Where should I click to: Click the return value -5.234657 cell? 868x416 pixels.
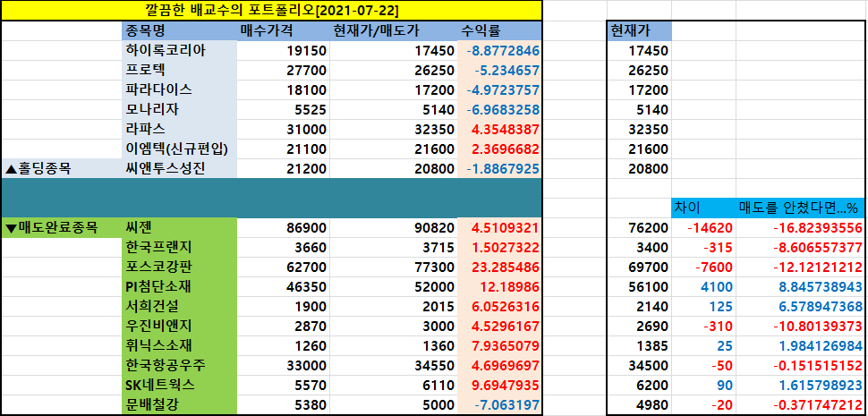[499, 71]
